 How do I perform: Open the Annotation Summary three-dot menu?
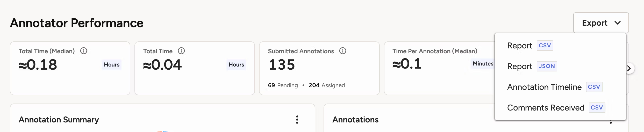pyautogui.click(x=297, y=120)
